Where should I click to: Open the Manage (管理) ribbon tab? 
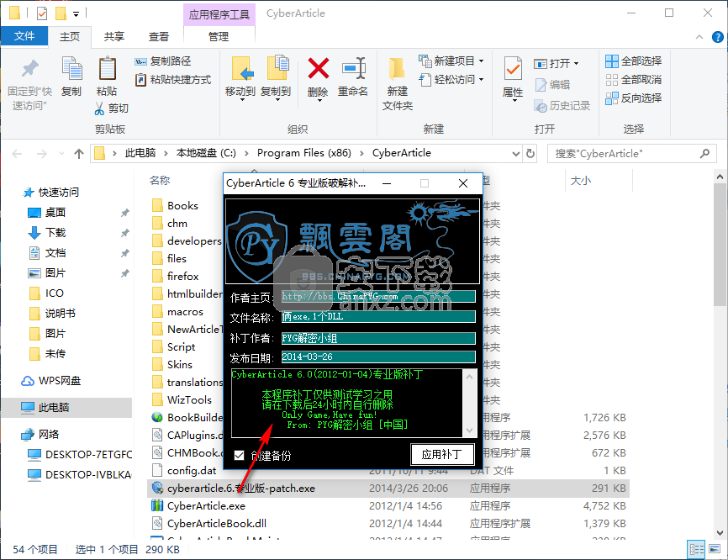(219, 37)
